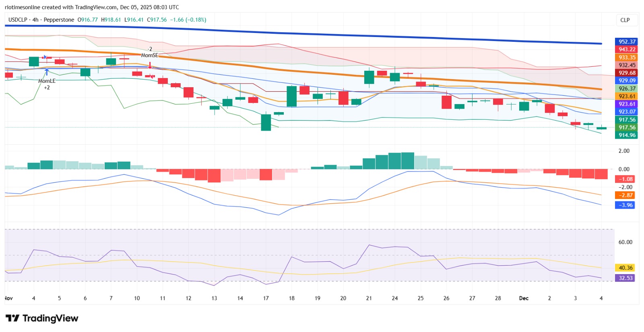
Task: Click the 0.00 MACD scale value
Action: tap(624, 169)
